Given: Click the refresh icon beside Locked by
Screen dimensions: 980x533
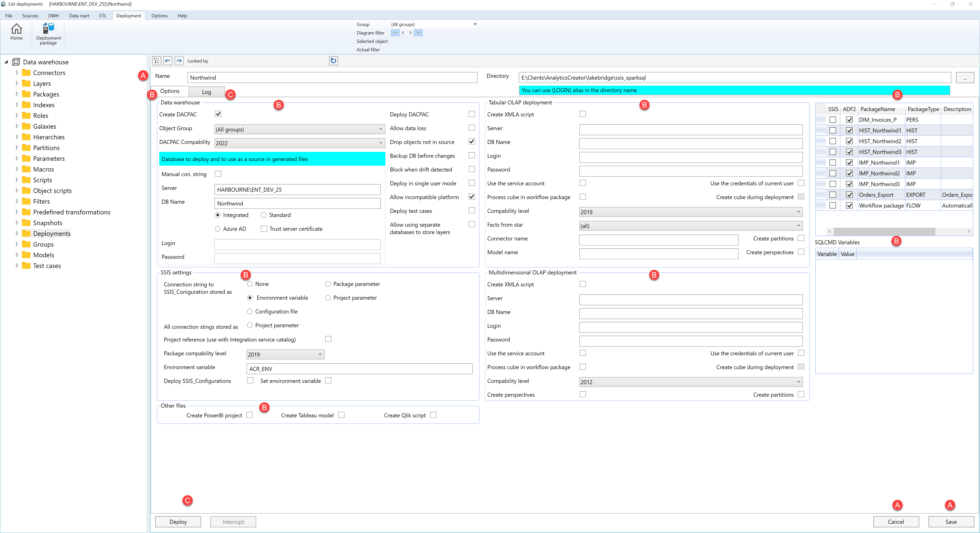Looking at the screenshot, I should (333, 61).
